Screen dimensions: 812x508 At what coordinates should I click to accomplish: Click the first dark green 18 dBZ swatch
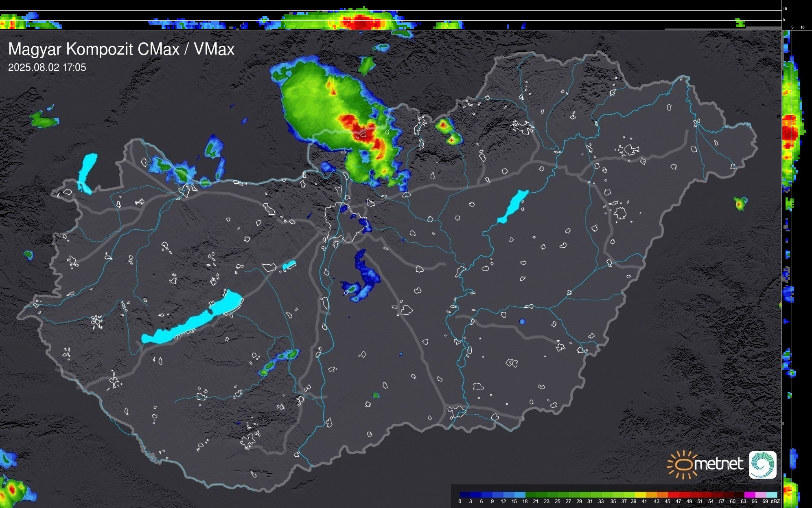coord(531,495)
